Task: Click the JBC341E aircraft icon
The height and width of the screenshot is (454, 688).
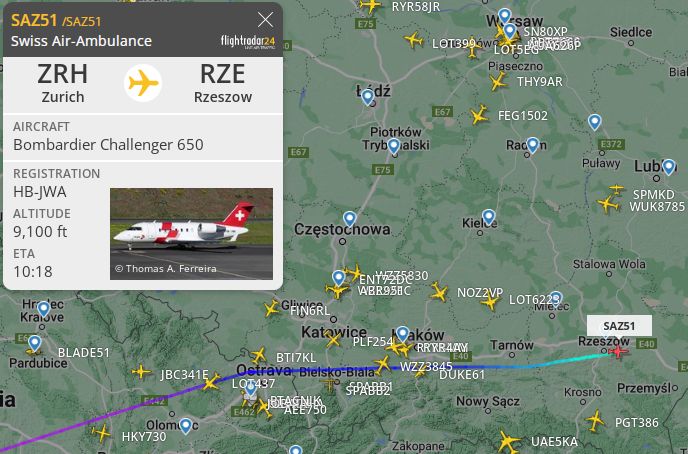Action: pyautogui.click(x=211, y=381)
